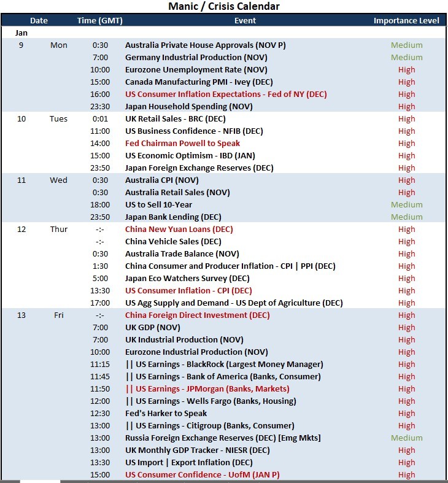This screenshot has height=483, width=448.
Task: Select Germany Industrial Production (NOV) event
Action: tap(196, 58)
